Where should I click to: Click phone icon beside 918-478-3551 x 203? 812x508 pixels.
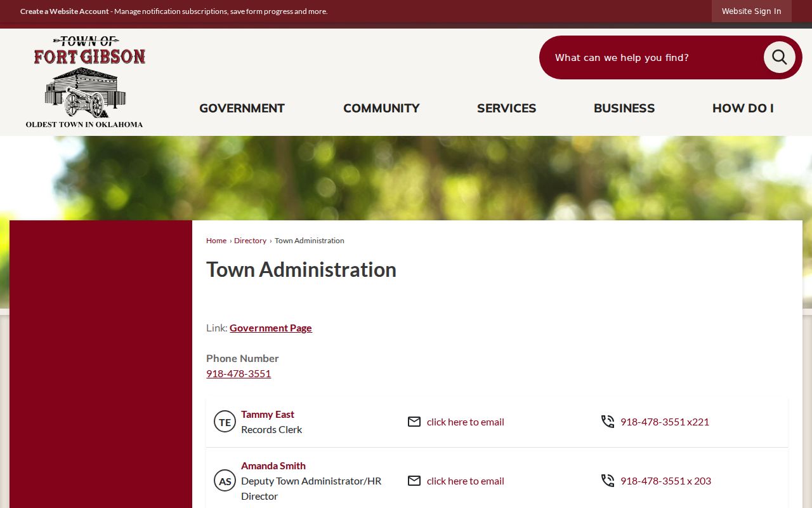(x=608, y=481)
